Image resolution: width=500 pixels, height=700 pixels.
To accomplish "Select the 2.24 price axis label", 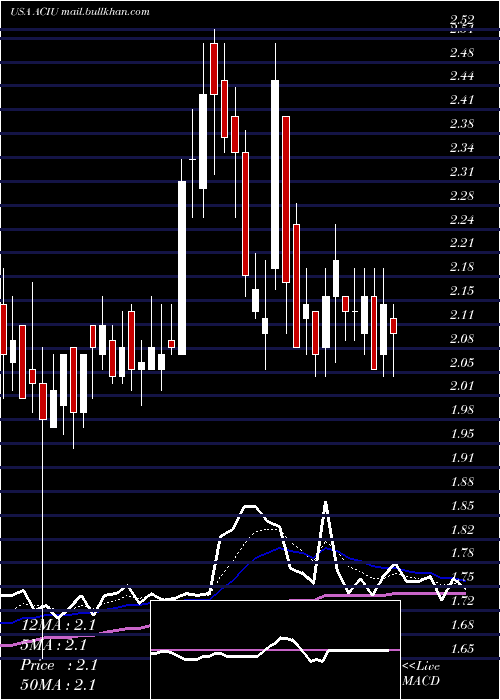I will [x=461, y=220].
